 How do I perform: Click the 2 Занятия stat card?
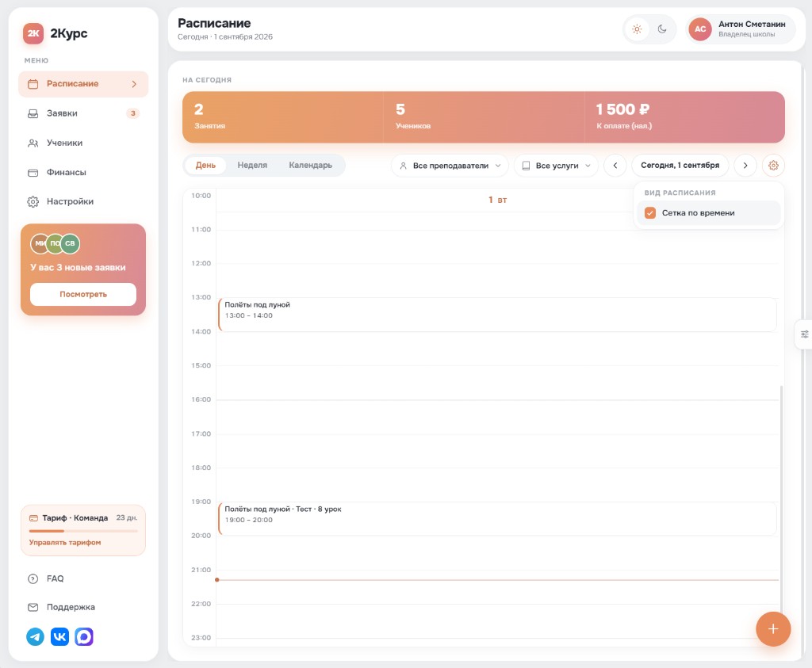283,117
